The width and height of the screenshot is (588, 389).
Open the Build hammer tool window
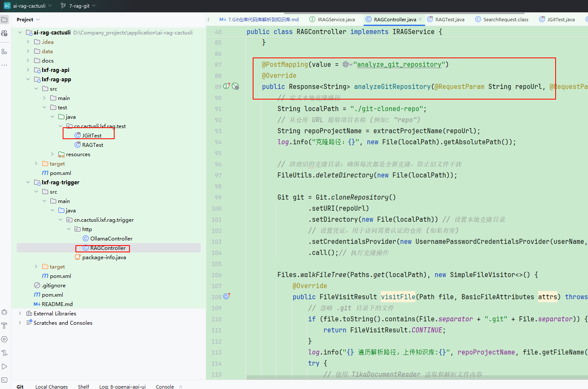pos(4,326)
